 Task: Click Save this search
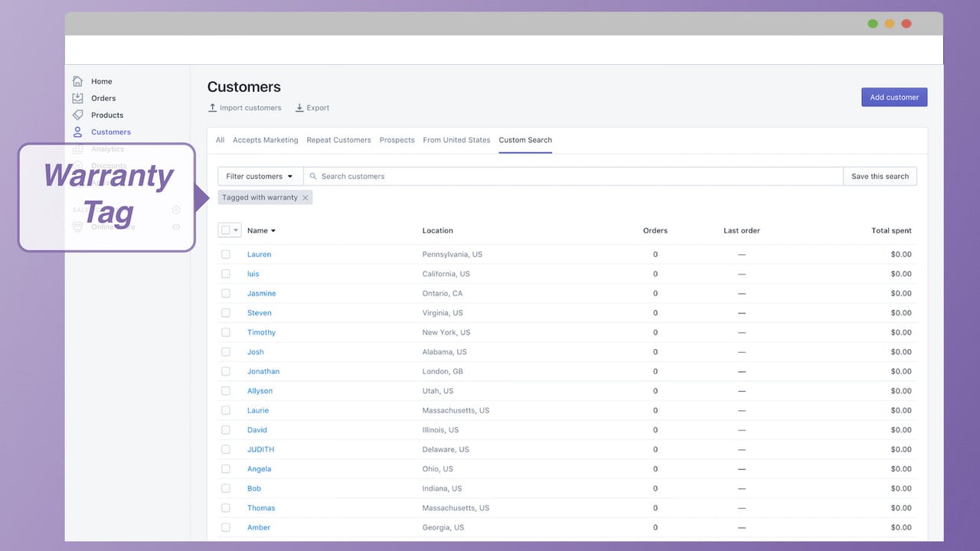point(880,176)
